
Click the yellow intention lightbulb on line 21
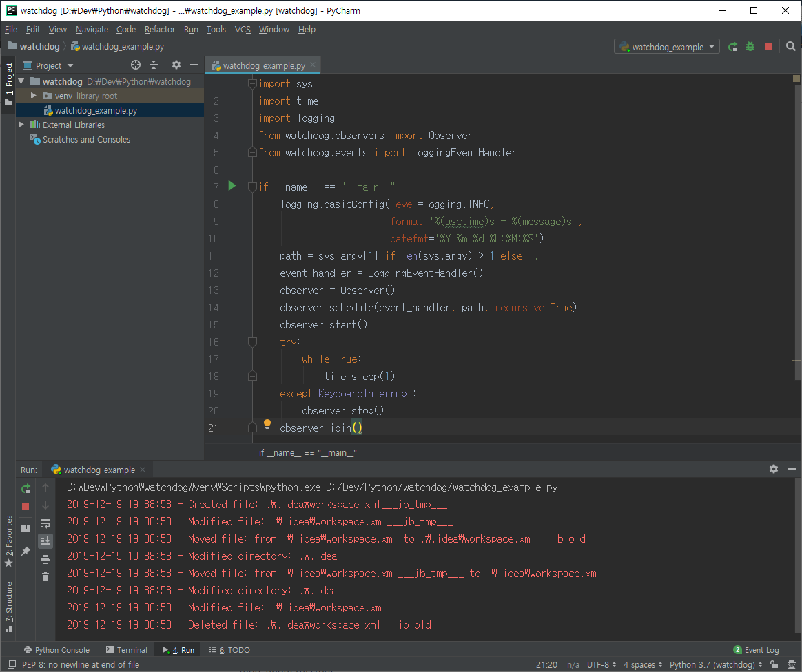click(x=267, y=423)
